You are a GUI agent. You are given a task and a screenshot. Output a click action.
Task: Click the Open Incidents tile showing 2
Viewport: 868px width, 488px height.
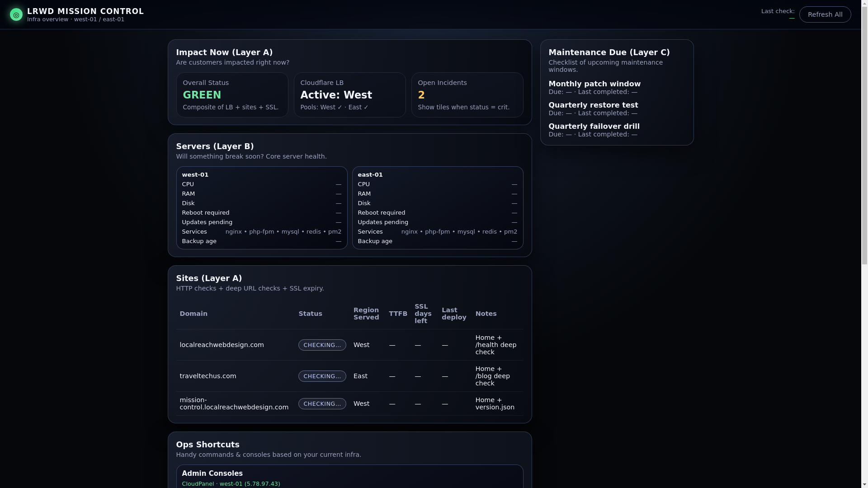467,95
